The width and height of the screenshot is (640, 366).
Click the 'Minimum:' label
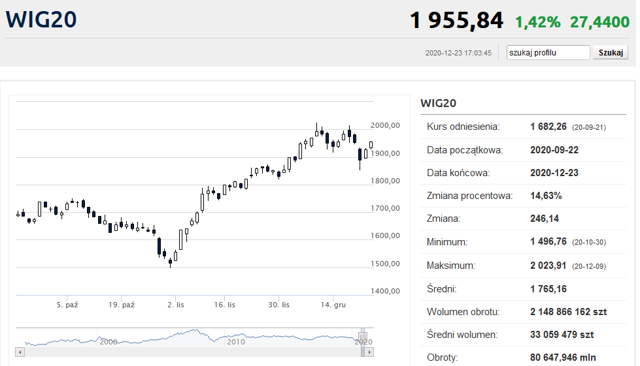coord(447,242)
